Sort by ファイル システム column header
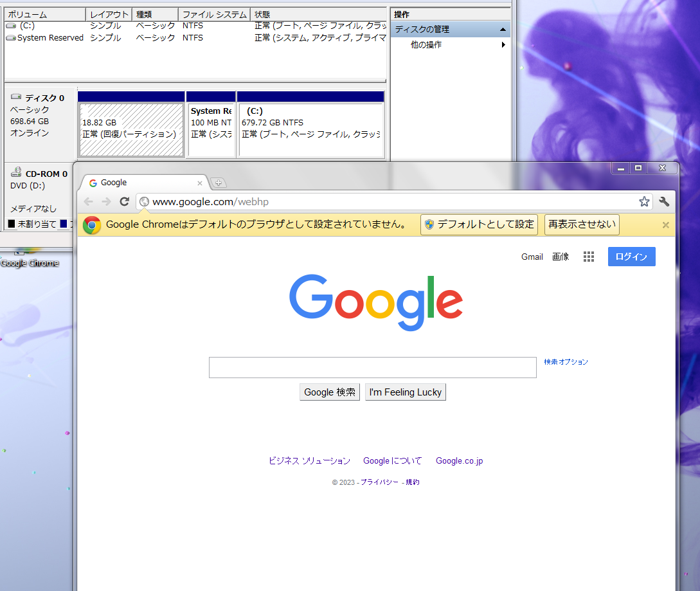 pos(215,15)
